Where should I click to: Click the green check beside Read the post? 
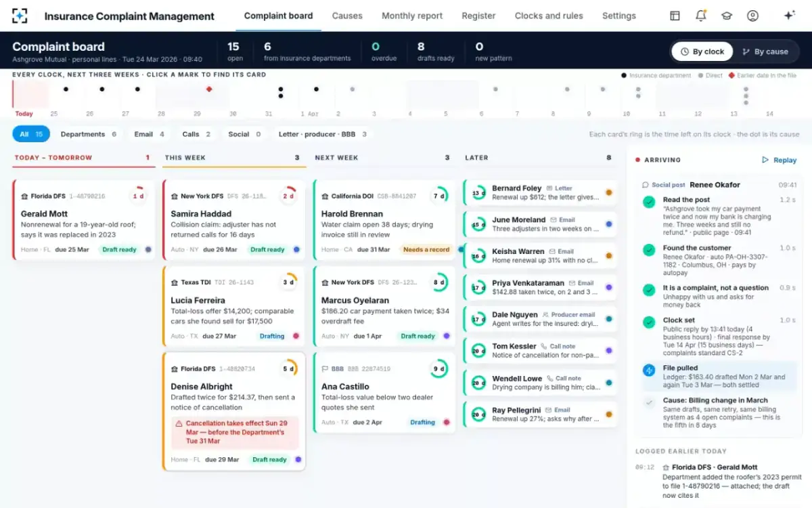[x=649, y=202]
